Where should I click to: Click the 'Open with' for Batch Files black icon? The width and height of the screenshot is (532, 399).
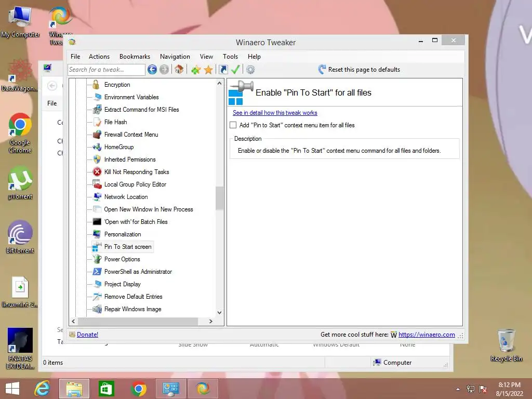tap(97, 221)
